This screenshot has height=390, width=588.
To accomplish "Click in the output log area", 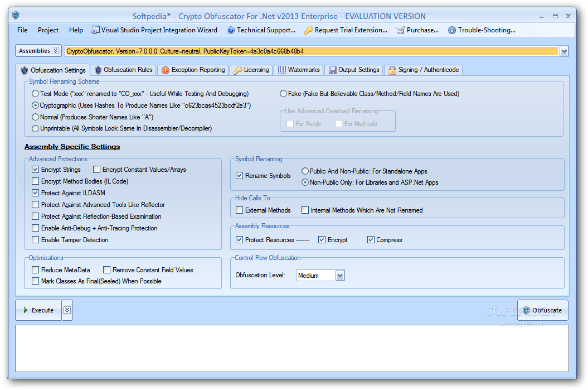I will click(291, 348).
